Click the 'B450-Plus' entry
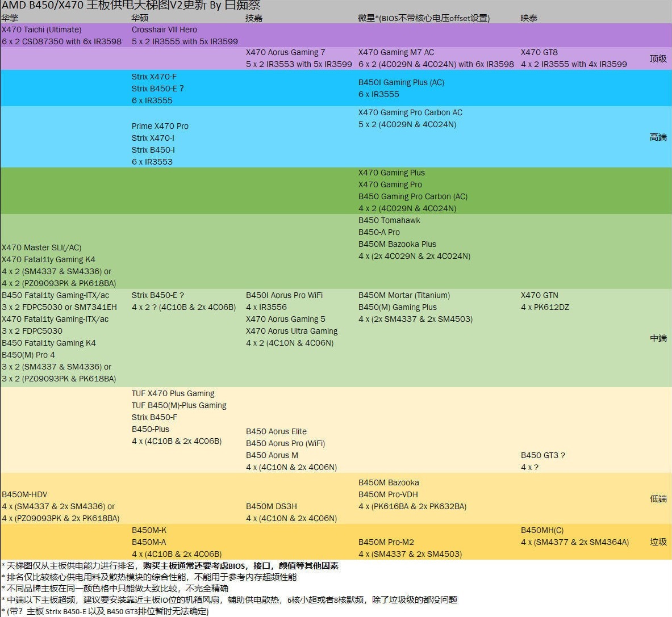672x617 pixels. 151,430
